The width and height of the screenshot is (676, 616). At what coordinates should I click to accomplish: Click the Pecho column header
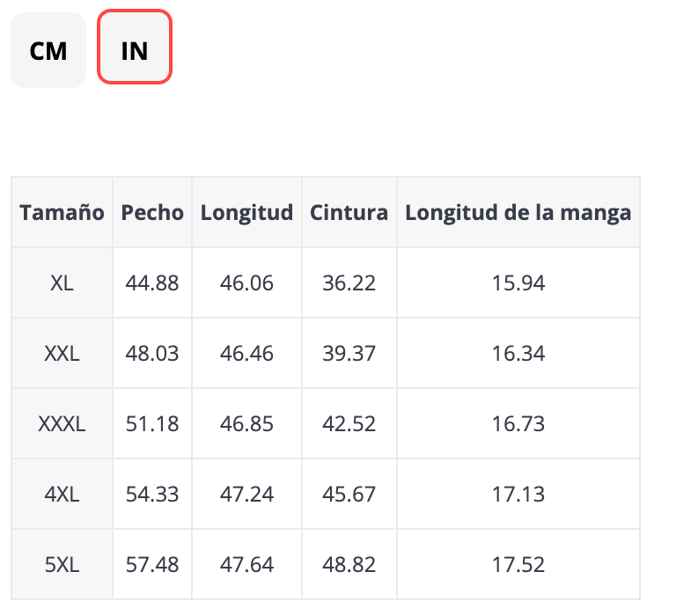[x=152, y=212]
